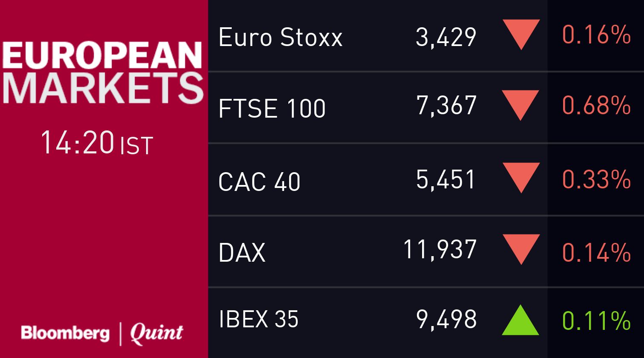Click the green 0.11% change for IBEX
This screenshot has width=644, height=358.
(596, 320)
